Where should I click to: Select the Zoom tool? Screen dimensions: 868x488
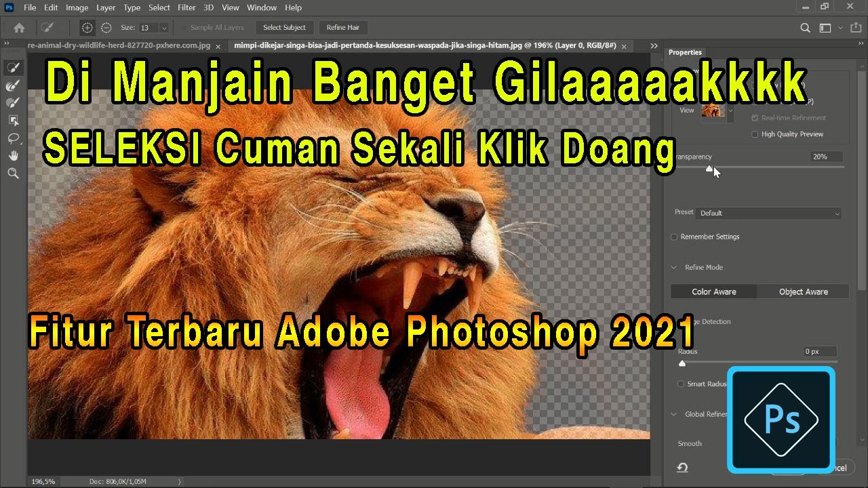pos(13,174)
